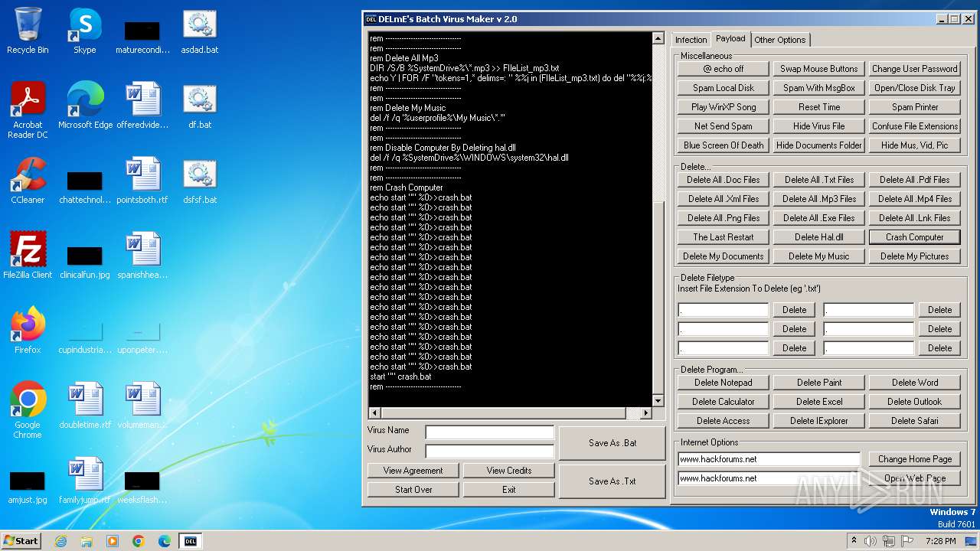Click the Delete Hal.dll button

pyautogui.click(x=819, y=237)
